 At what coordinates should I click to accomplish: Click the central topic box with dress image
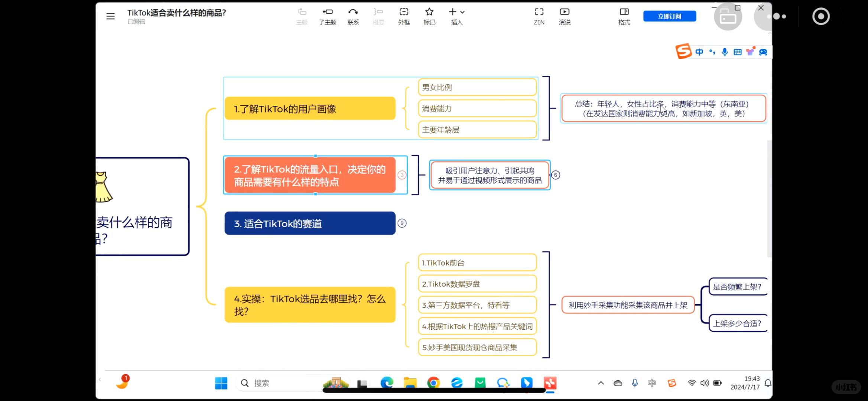[142, 206]
